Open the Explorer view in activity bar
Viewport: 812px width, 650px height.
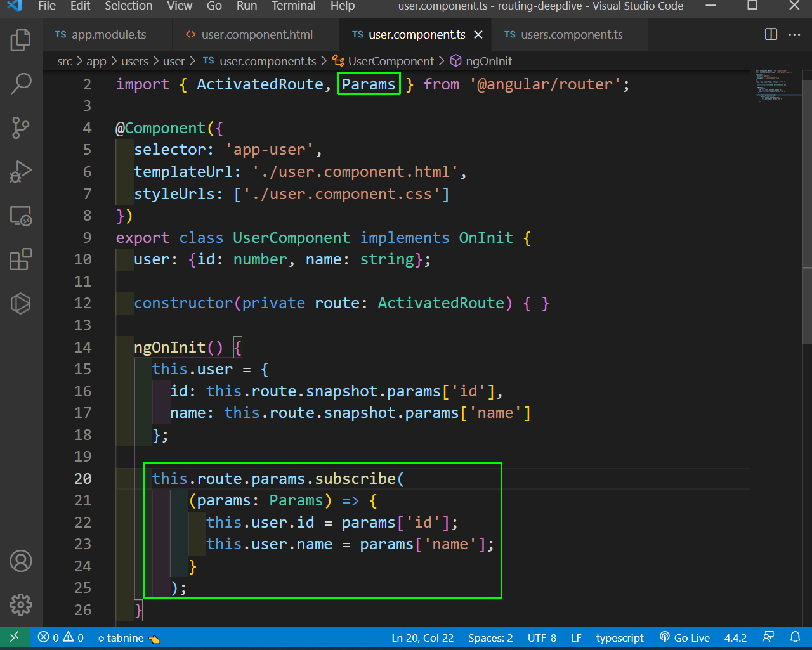coord(20,40)
